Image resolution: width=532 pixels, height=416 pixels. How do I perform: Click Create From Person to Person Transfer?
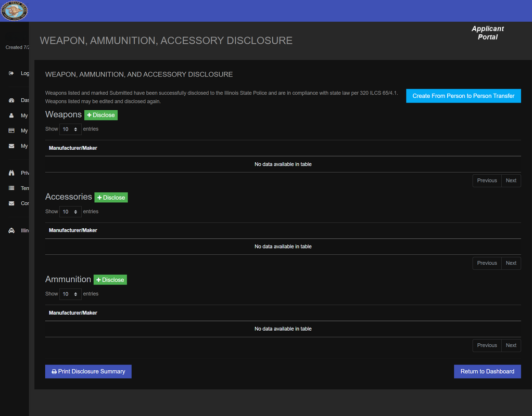[x=463, y=96]
